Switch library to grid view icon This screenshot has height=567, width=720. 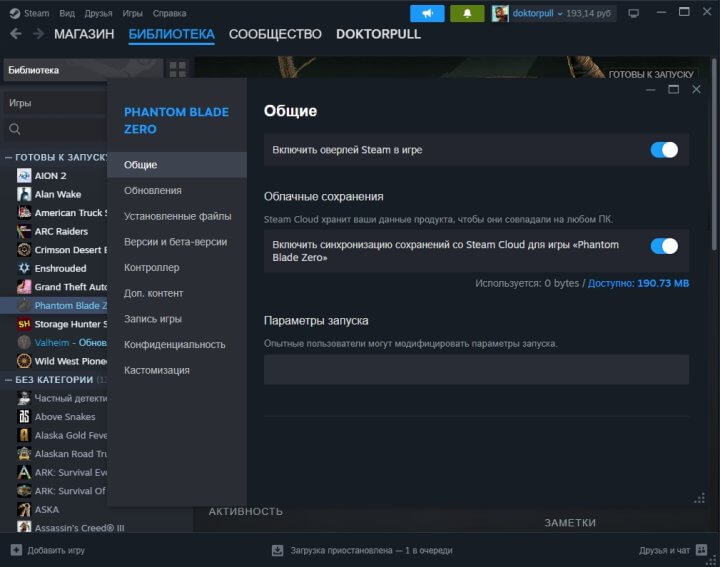[178, 70]
